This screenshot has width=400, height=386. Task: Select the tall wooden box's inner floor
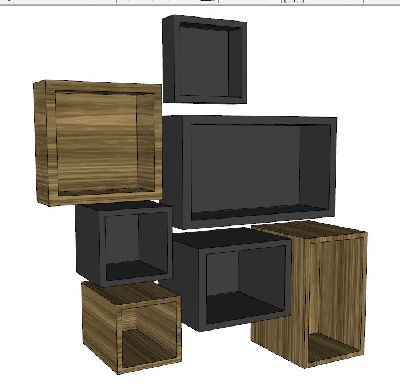333,348
